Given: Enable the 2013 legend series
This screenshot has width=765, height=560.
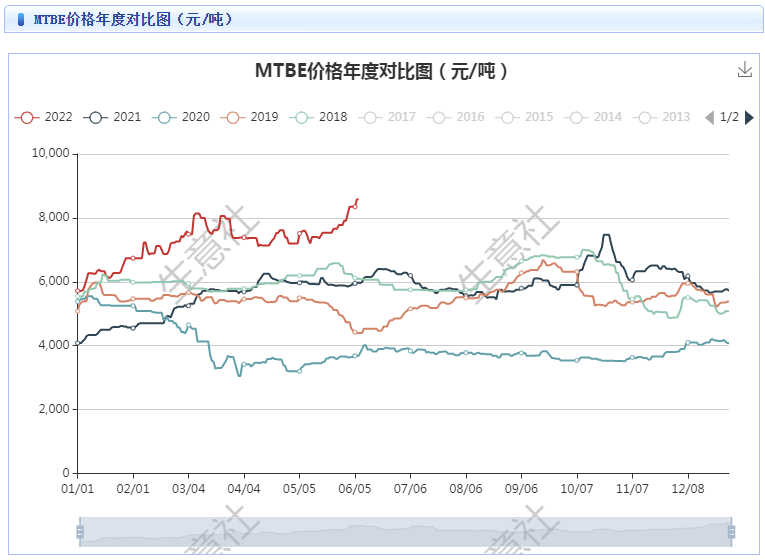Looking at the screenshot, I should pos(661,117).
